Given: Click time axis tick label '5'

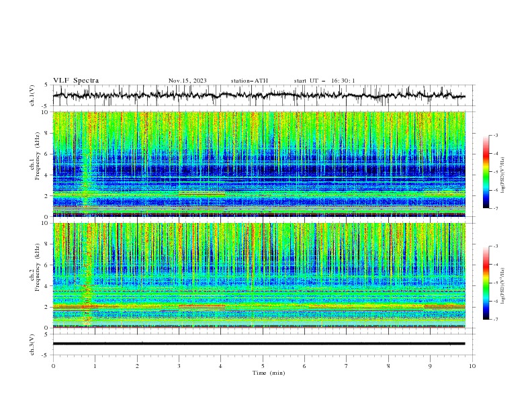Looking at the screenshot, I should coord(263,366).
